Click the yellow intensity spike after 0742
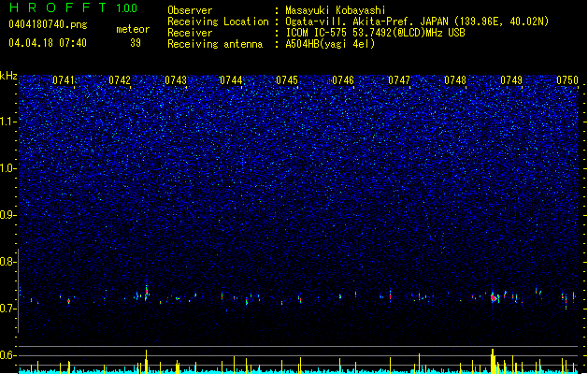 click(146, 361)
